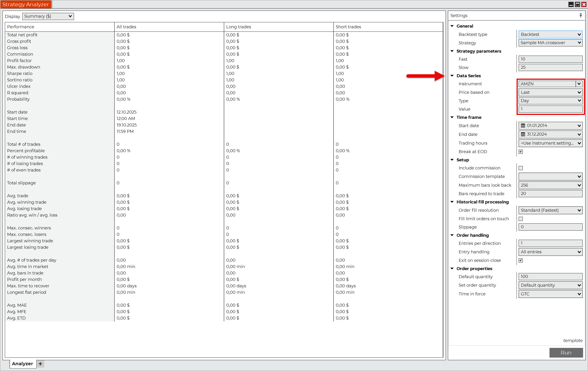Screen dimensions: 588x371
Task: Open the Start date calendar picker
Action: 523,126
